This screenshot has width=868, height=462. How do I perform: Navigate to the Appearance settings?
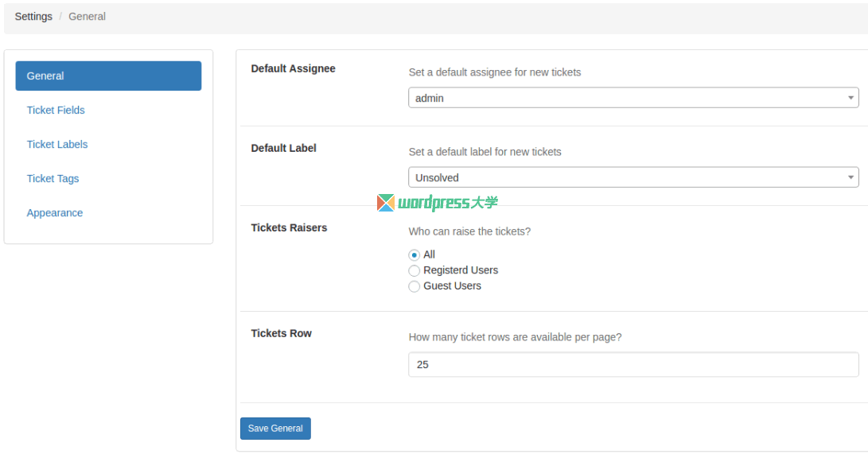click(x=55, y=213)
